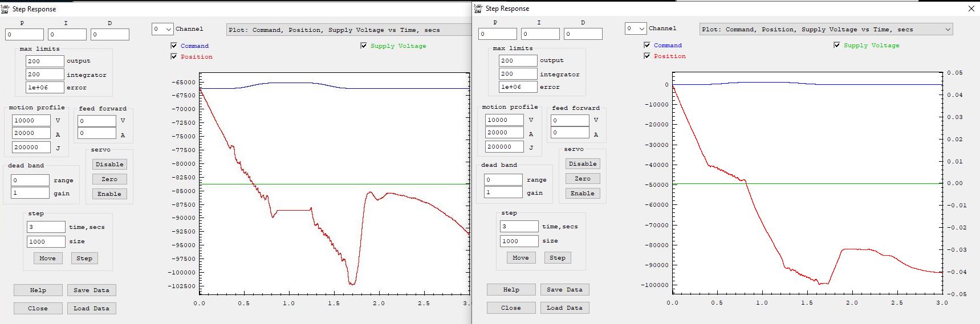The image size is (980, 324).
Task: Expand the Plot type dropdown in right window
Action: [948, 29]
